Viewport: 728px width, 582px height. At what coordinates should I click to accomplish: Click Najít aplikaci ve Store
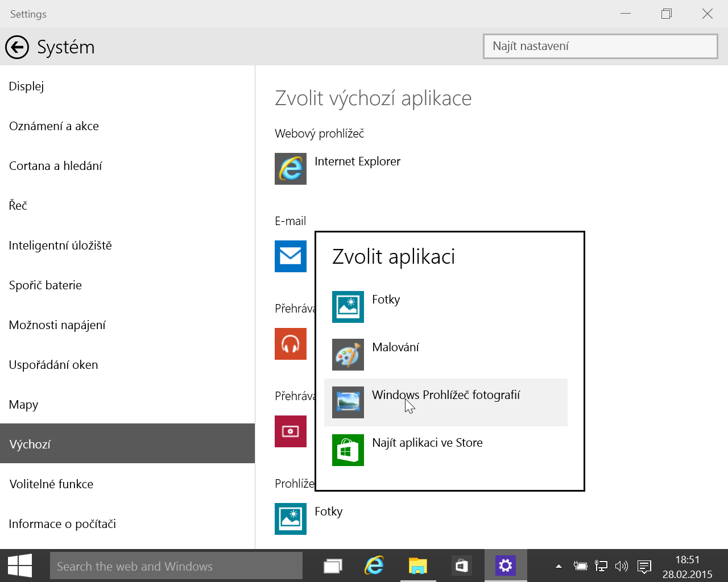(427, 443)
